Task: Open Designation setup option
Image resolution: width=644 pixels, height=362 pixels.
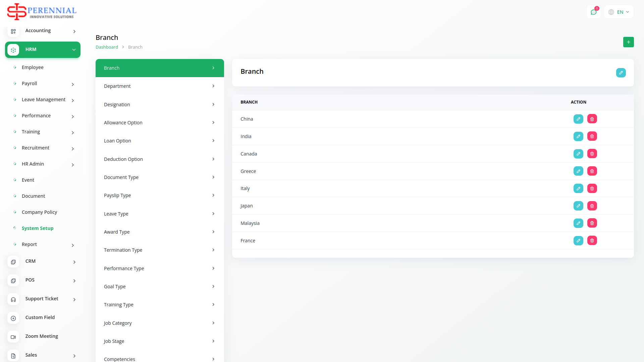Action: tap(159, 105)
